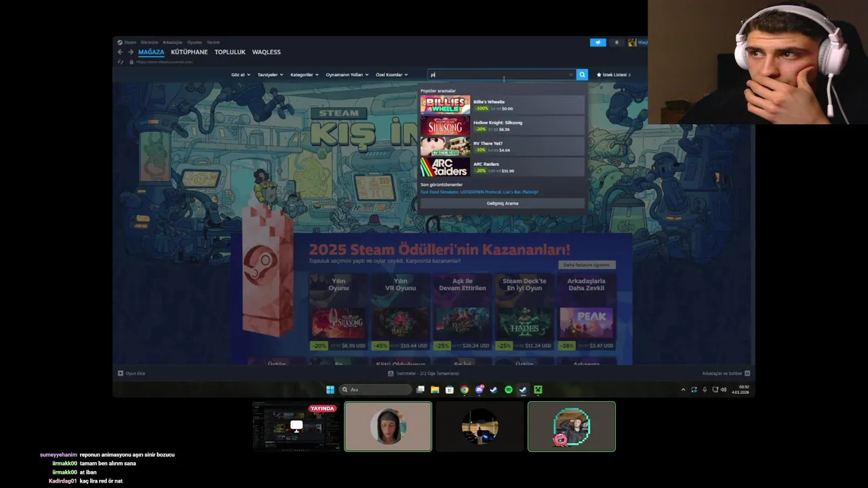868x488 pixels.
Task: Click the Gelişmiş Arama button
Action: [x=502, y=203]
